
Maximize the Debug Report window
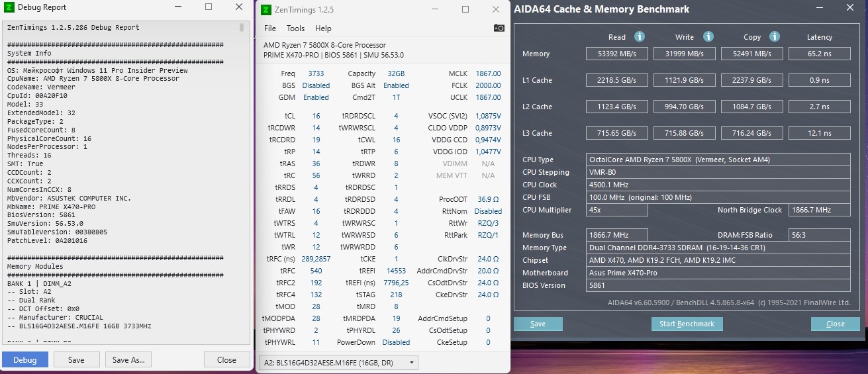pyautogui.click(x=209, y=7)
